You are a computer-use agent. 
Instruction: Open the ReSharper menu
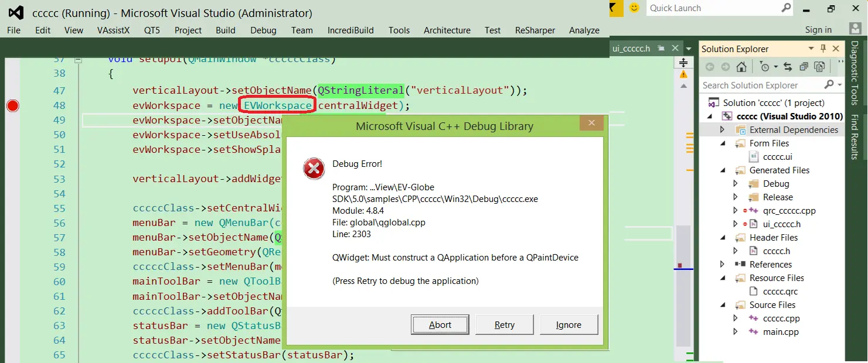pyautogui.click(x=536, y=30)
